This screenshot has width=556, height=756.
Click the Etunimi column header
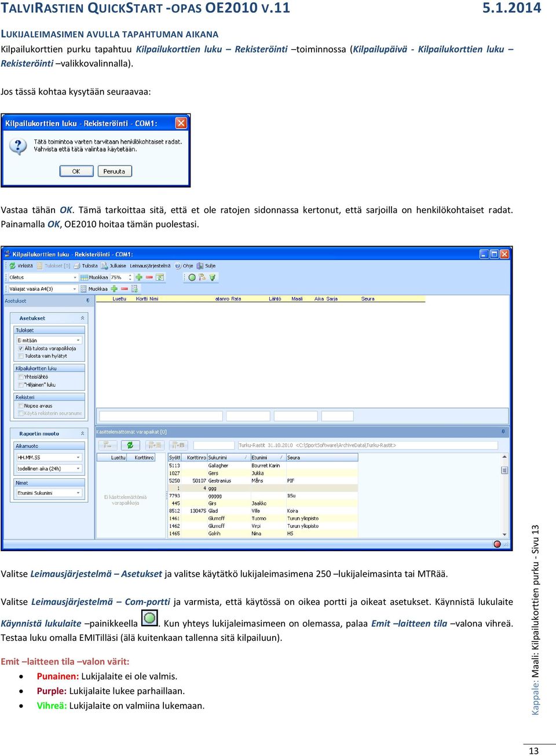[x=268, y=457]
